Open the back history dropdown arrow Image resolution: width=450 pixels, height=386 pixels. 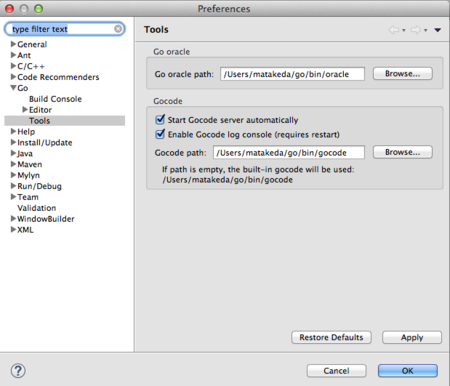pyautogui.click(x=404, y=30)
